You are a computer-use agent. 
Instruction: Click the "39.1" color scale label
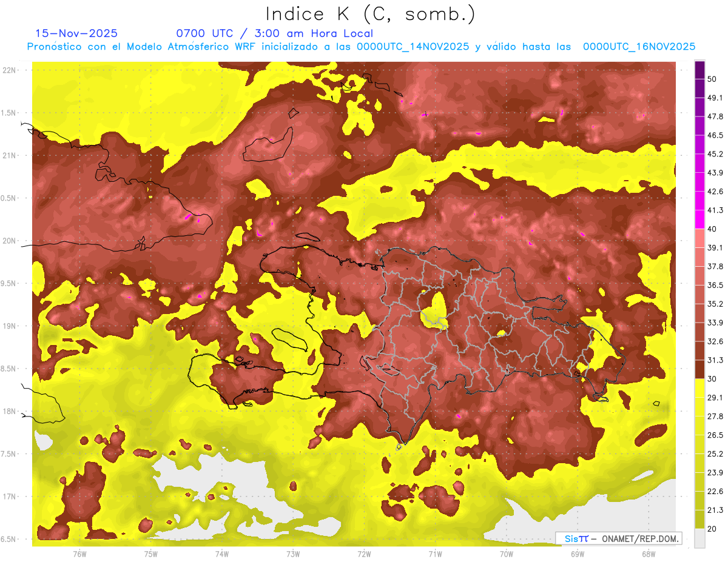pos(715,247)
